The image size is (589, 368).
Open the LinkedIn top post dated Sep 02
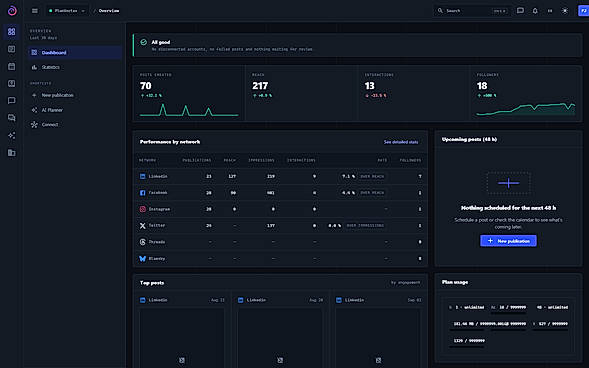tap(379, 330)
